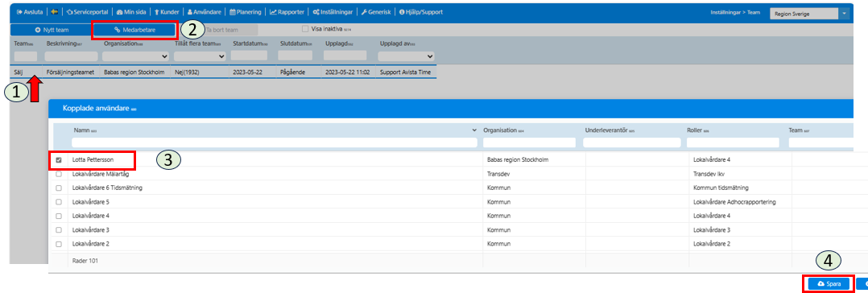Click the Medarbetare button
The height and width of the screenshot is (293, 868).
point(134,30)
